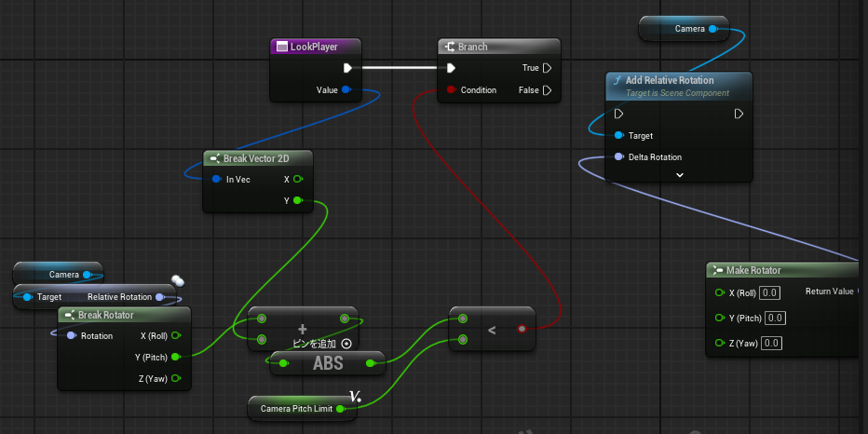Click the boolean output pin of less-than node

coord(522,330)
